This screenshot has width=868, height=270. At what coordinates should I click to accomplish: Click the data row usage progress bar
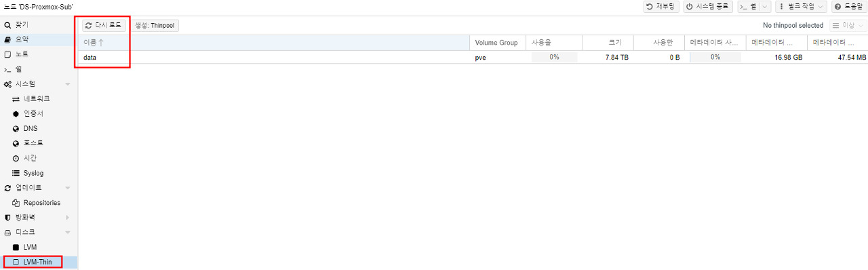(x=554, y=58)
